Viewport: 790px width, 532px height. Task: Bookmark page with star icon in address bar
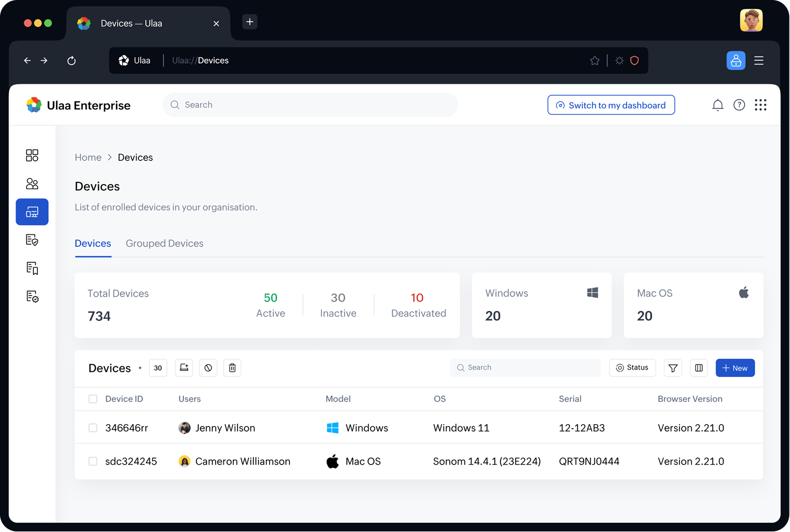(595, 61)
